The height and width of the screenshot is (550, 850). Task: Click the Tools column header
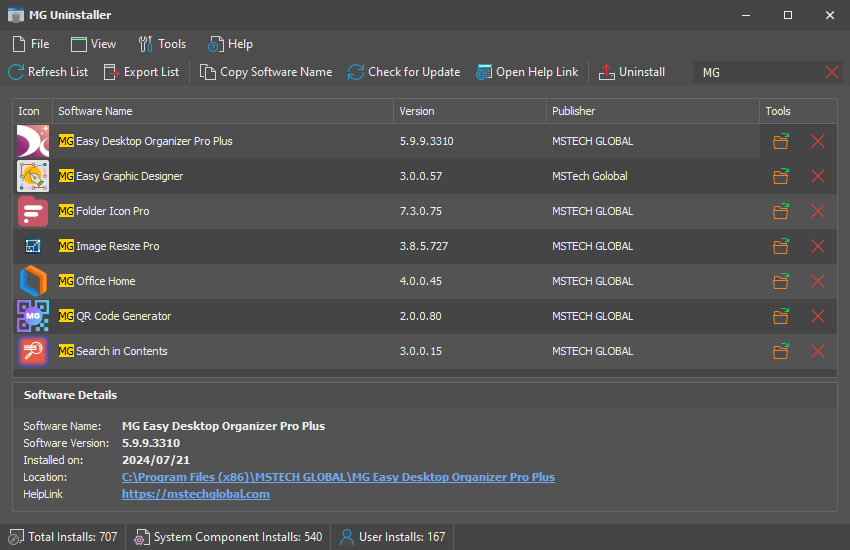click(798, 111)
